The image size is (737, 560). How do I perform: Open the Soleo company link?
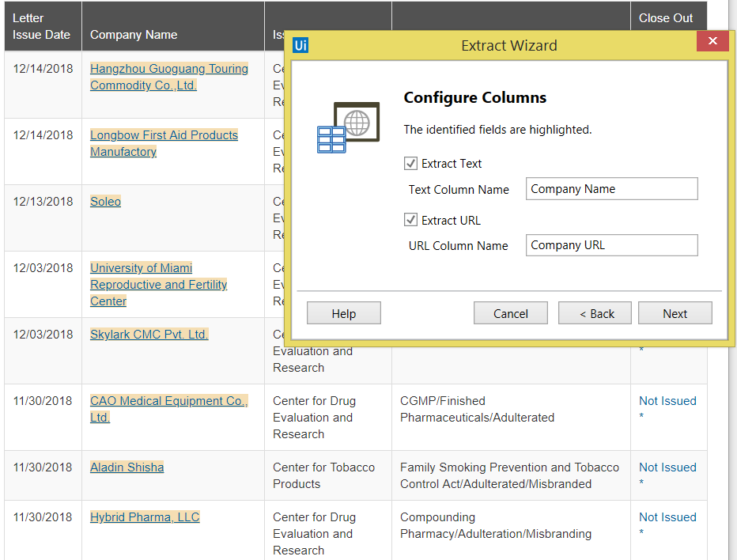click(105, 202)
